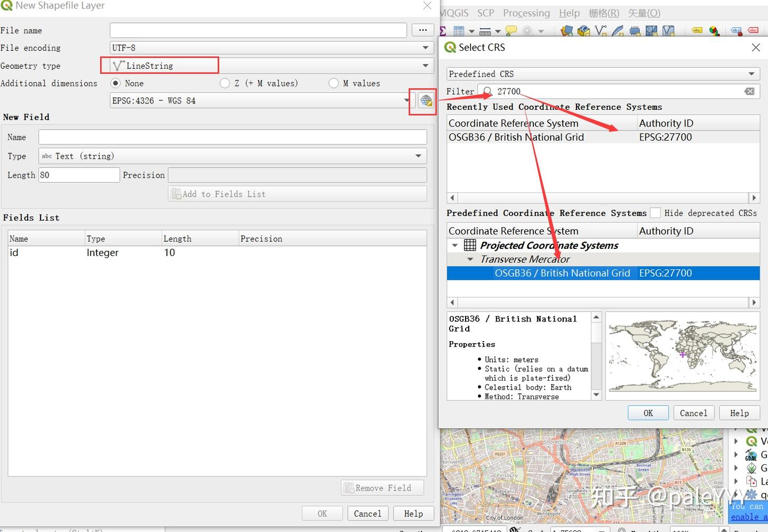The width and height of the screenshot is (768, 532).
Task: Open the Processing menu
Action: pos(526,13)
